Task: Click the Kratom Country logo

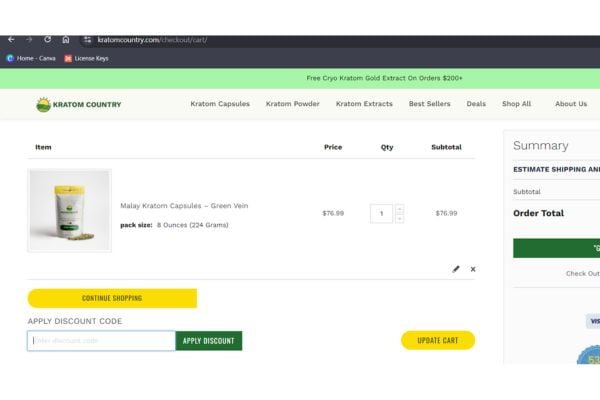Action: tap(78, 104)
